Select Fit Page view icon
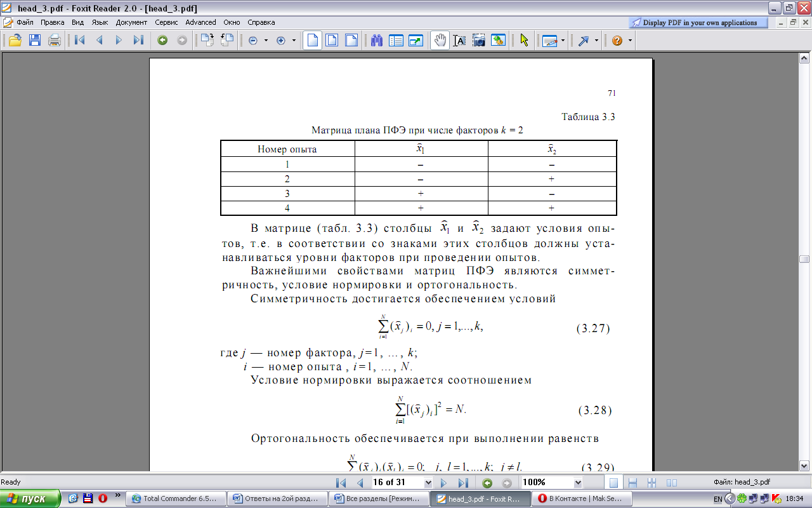This screenshot has height=508, width=812. [x=331, y=41]
